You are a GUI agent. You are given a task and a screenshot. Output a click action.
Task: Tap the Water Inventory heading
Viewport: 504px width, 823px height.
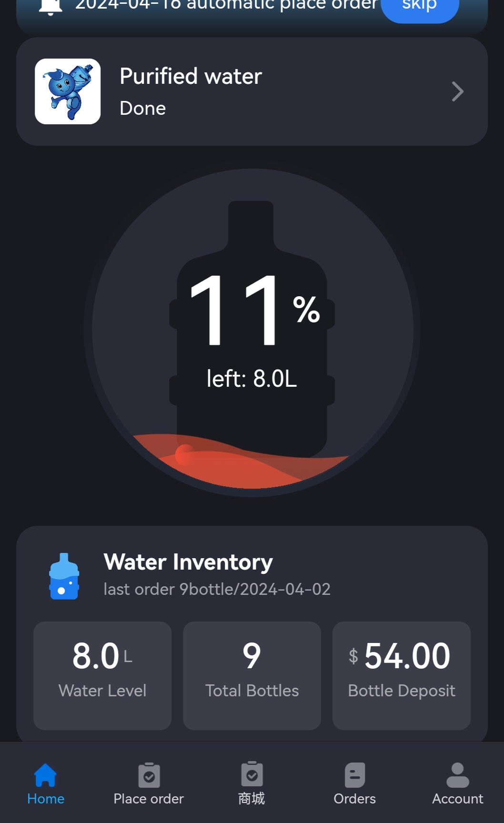pos(188,562)
